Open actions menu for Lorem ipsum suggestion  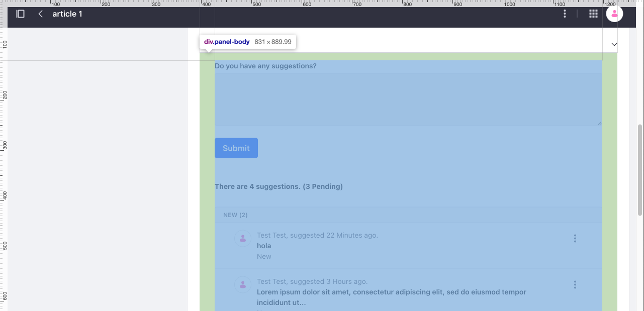[575, 285]
